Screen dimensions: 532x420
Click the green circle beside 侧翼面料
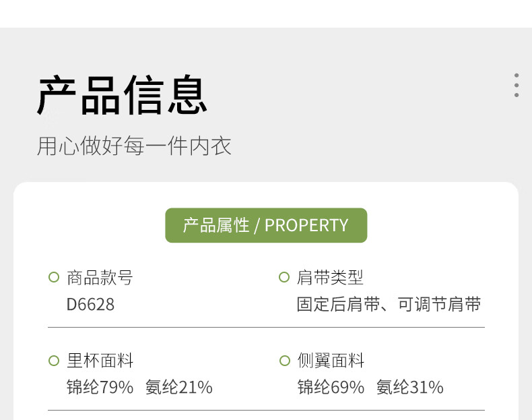coord(284,360)
